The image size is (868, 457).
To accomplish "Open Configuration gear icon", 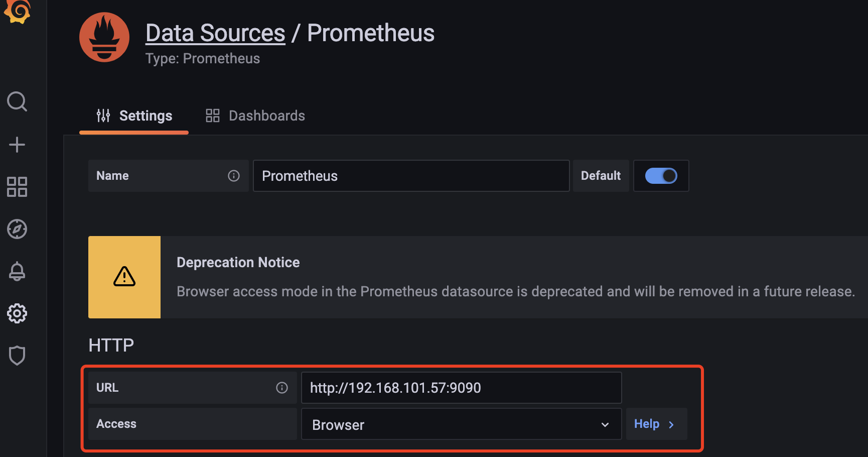I will tap(17, 313).
